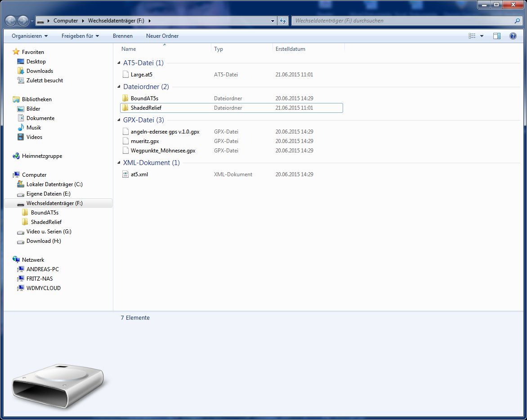This screenshot has width=527, height=420.
Task: Select the Large.at5 file
Action: click(141, 75)
